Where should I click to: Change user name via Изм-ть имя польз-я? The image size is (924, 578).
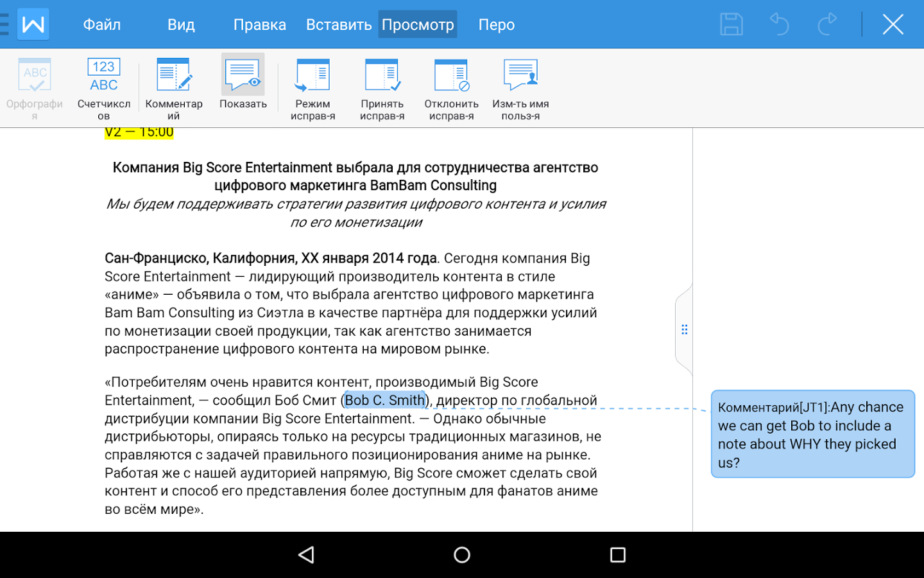coord(520,89)
